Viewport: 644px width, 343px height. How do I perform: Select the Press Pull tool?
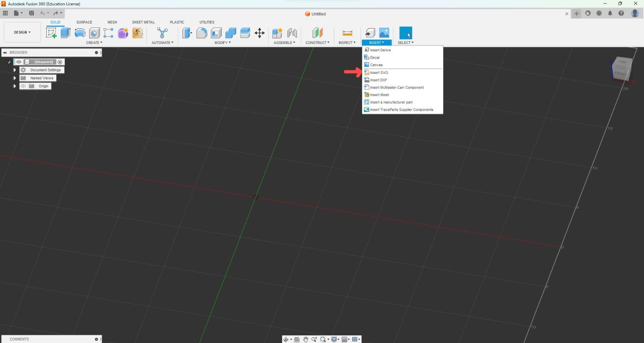187,33
